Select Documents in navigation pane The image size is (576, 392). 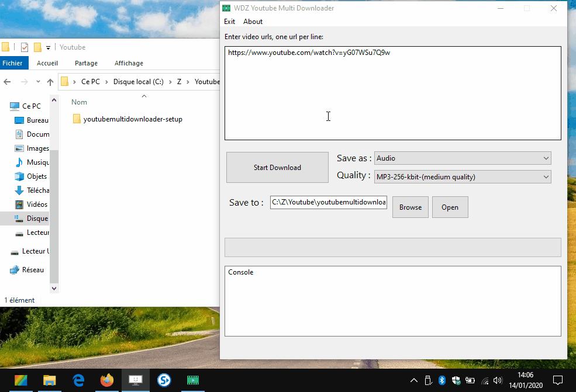point(31,134)
